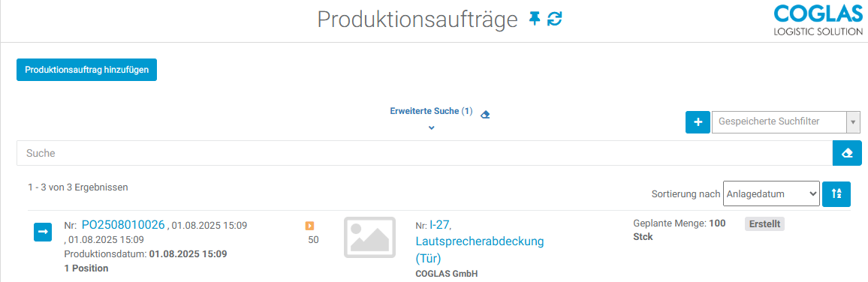Viewport: 868px width, 282px height.
Task: Click the article image placeholder thumbnail
Action: (369, 237)
